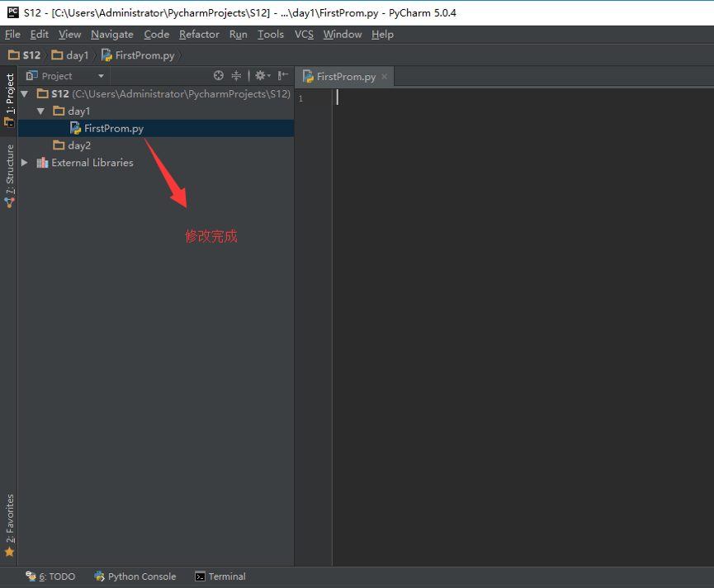Click the PyCharm icon in title bar
The image size is (714, 588).
click(12, 12)
